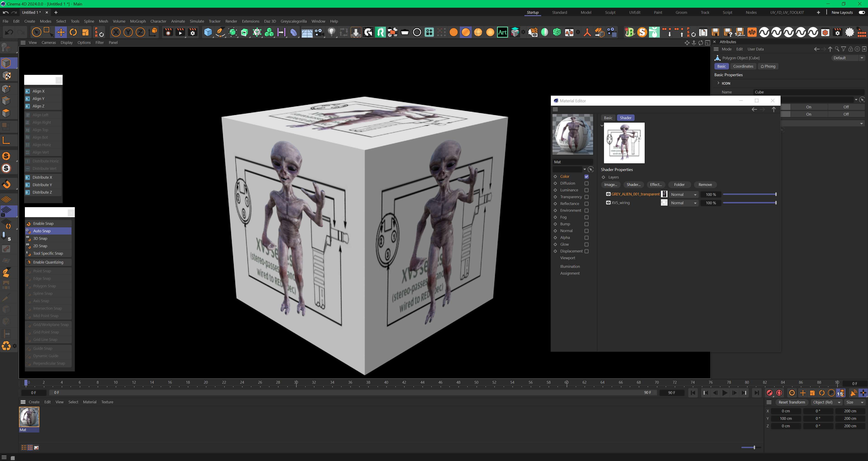Screen dimensions: 868x461
Task: Toggle Z axis lock icon
Action: 140,32
